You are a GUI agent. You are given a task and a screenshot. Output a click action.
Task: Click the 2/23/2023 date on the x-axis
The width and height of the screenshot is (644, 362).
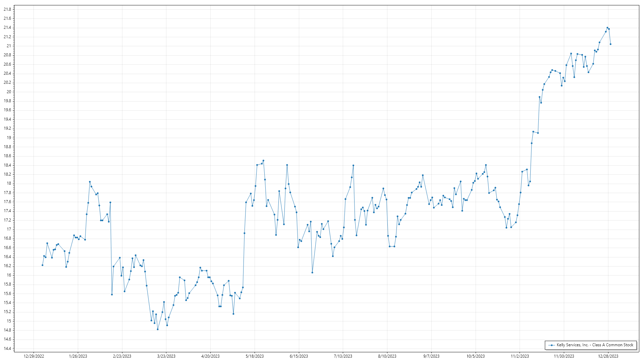point(122,356)
